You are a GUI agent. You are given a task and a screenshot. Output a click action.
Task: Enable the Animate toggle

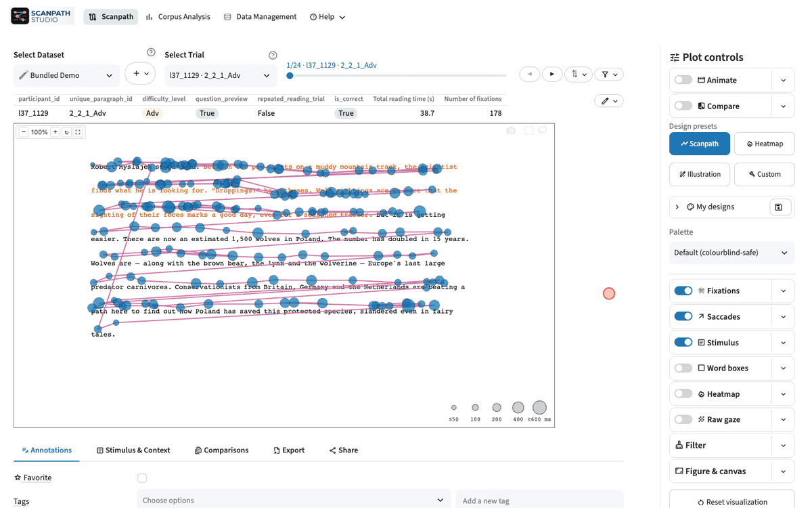(x=683, y=80)
